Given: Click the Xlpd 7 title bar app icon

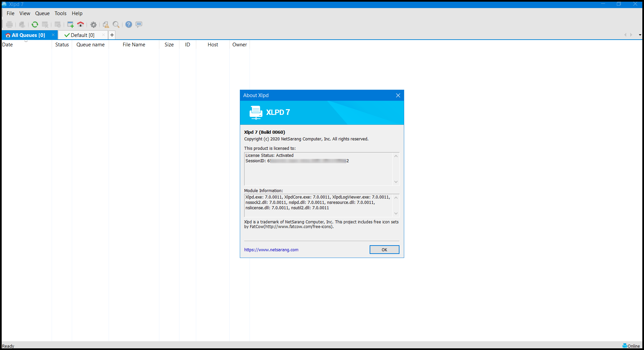Looking at the screenshot, I should coord(4,4).
